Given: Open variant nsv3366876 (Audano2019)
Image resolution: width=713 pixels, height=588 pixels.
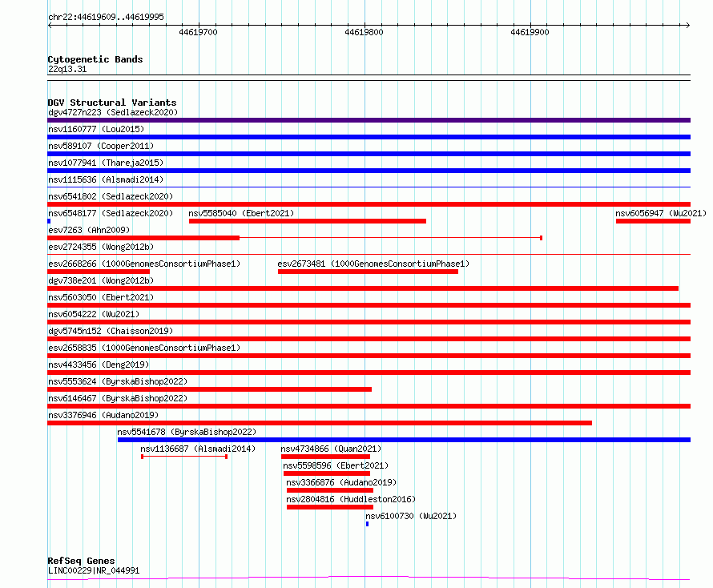Looking at the screenshot, I should 341,482.
